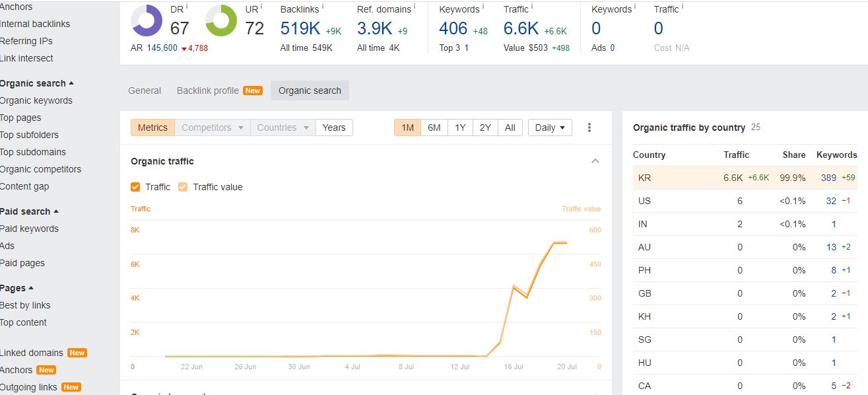
Task: Collapse the Organic traffic chart chevron
Action: (x=595, y=161)
